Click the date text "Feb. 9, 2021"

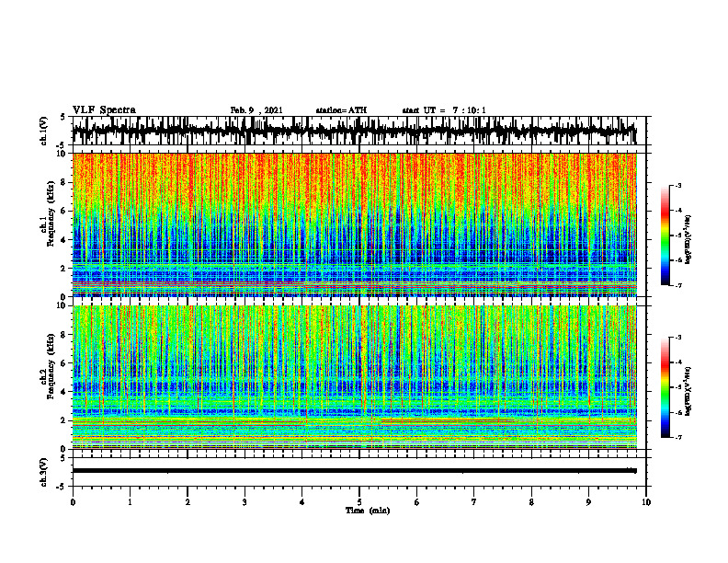point(256,110)
